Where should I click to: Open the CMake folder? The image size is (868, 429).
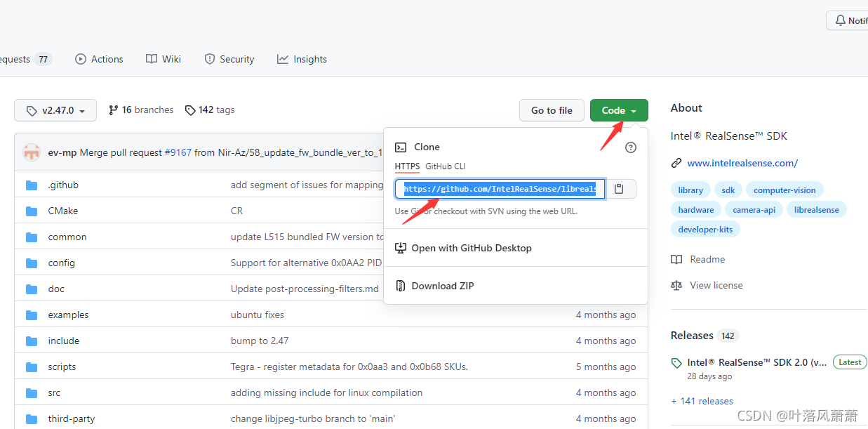coord(63,211)
